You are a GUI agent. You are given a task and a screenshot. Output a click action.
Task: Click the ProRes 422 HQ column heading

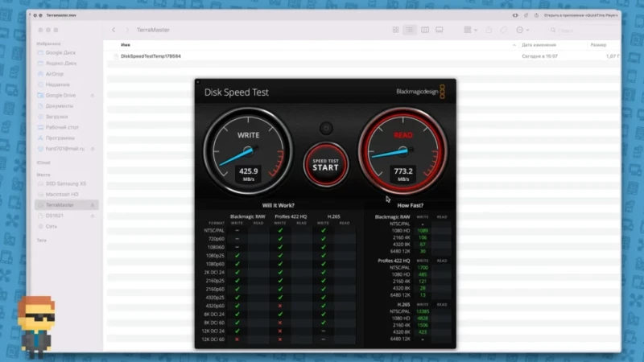click(x=291, y=216)
